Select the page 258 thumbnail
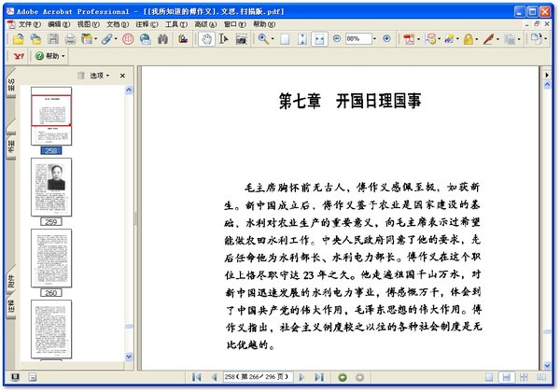Screen dimensions: 560x392 51,116
